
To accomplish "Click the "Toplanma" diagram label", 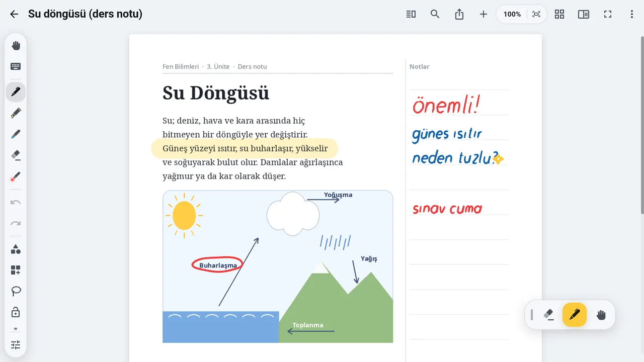I will 308,325.
